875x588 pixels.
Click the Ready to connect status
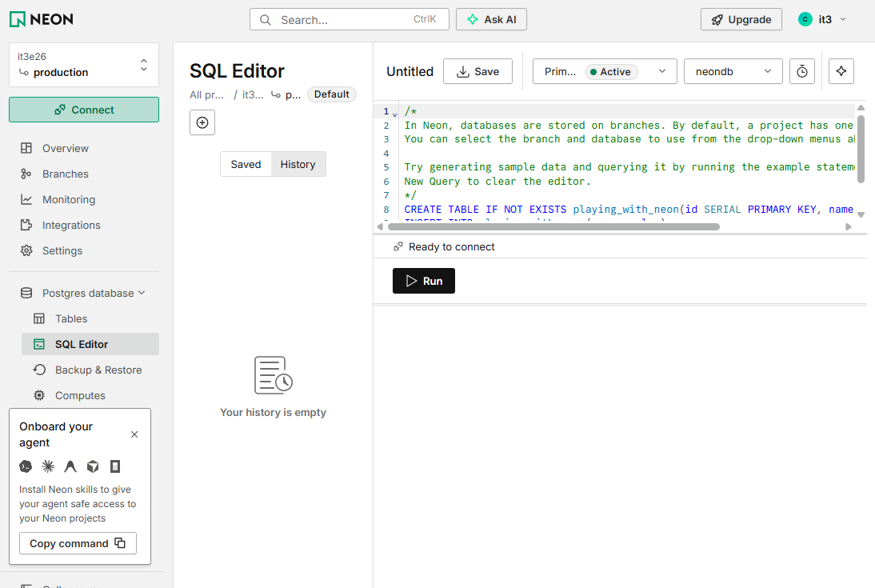pos(451,247)
